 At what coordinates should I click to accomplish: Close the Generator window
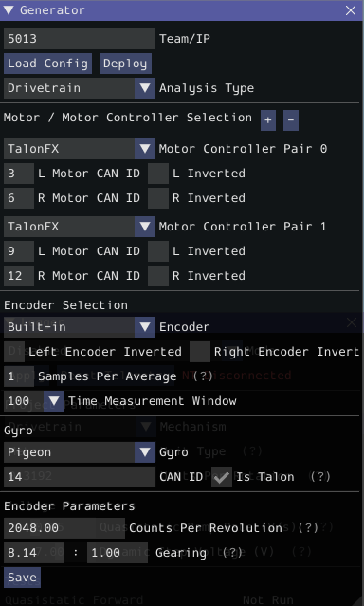coord(351,10)
